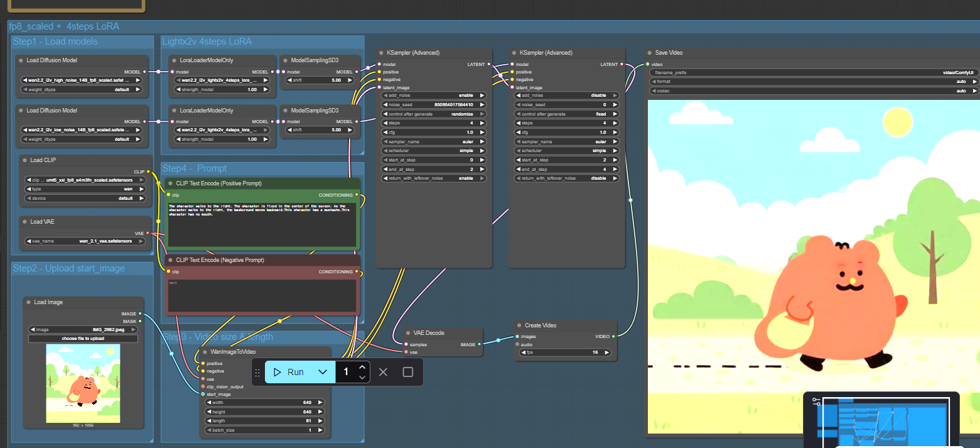Click the Run button
The image size is (980, 448).
point(290,372)
